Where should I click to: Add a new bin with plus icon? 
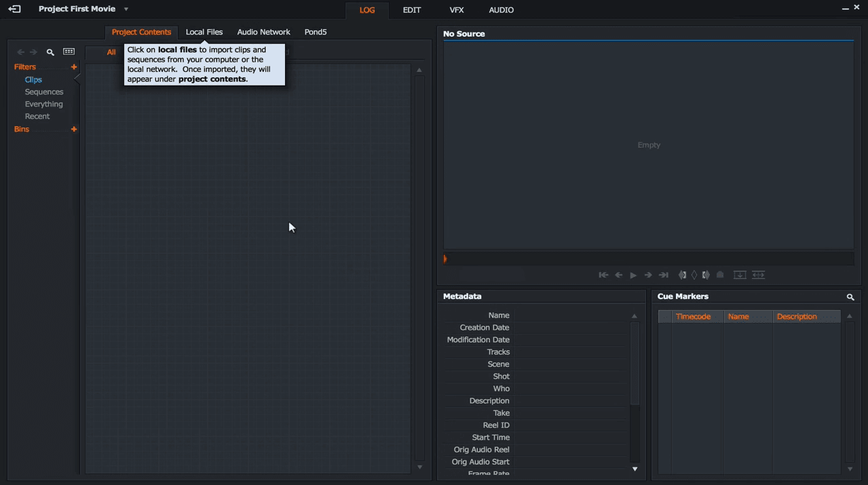[x=74, y=130]
